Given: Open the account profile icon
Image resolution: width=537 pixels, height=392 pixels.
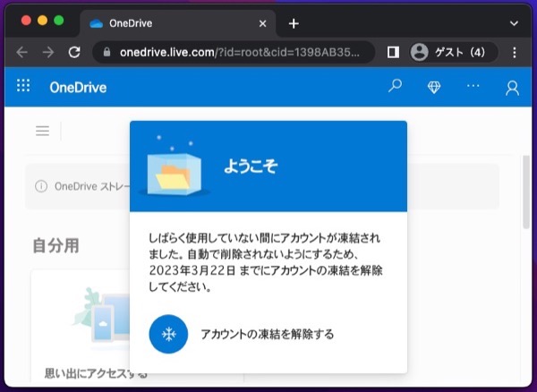Looking at the screenshot, I should pos(512,88).
